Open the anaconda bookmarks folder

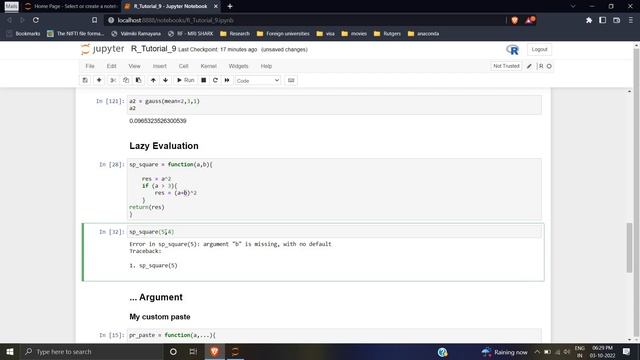[x=423, y=34]
